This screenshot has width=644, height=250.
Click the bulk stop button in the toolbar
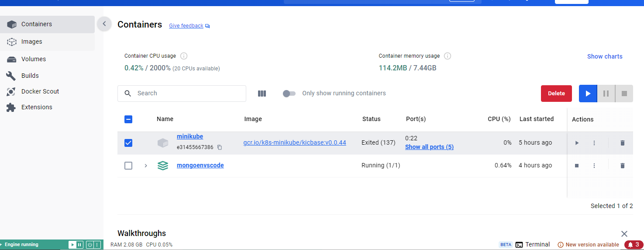click(624, 94)
